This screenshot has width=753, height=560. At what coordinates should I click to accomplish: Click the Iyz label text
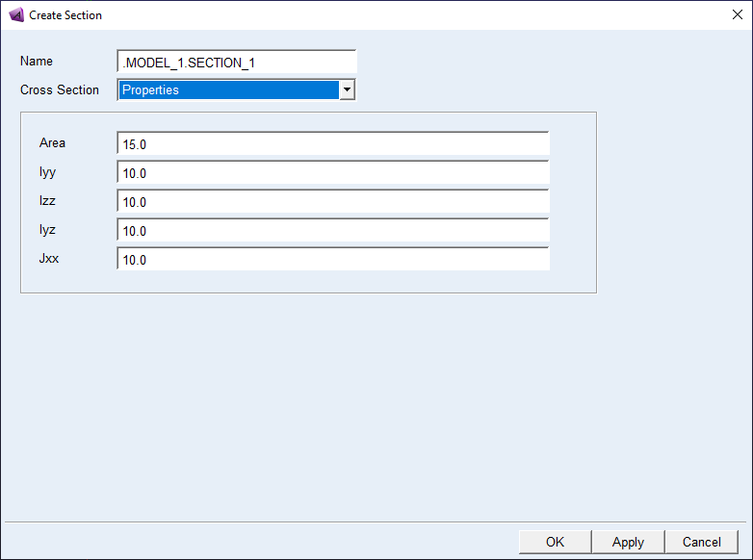coord(48,230)
